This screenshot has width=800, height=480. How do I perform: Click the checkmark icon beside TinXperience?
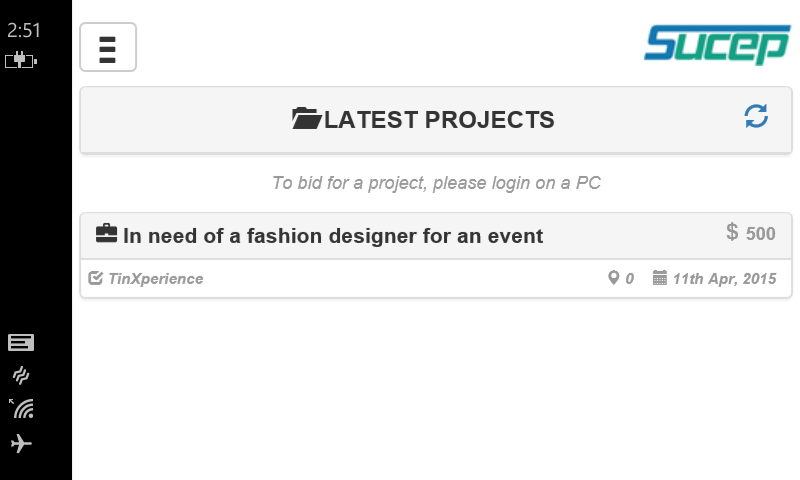[95, 278]
